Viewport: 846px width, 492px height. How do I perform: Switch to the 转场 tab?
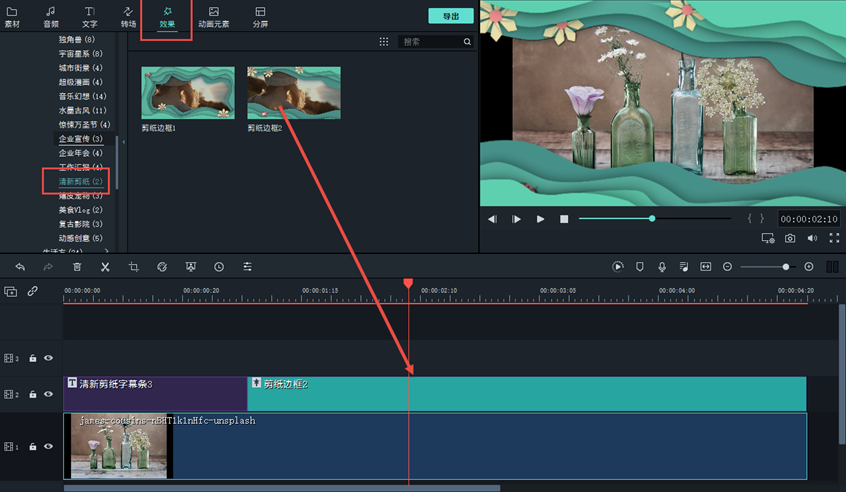tap(128, 17)
